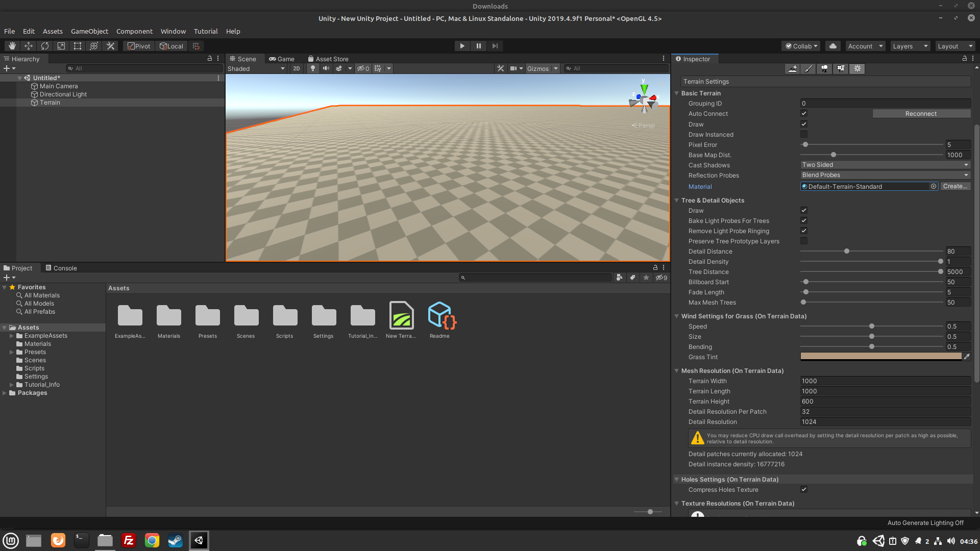980x551 pixels.
Task: Adjust the Detail Distance slider
Action: pyautogui.click(x=872, y=251)
